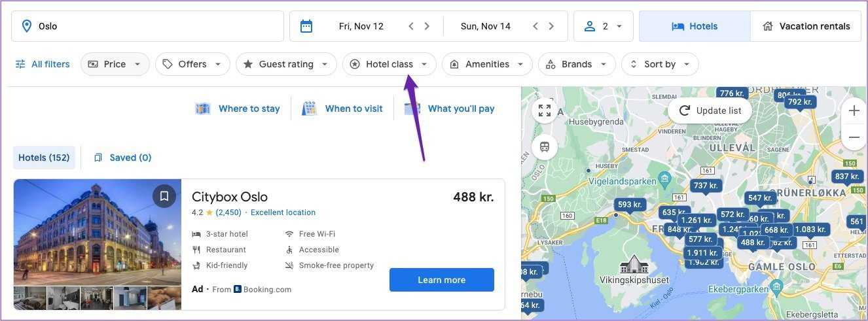
Task: Switch to the Vacation rentals tab
Action: click(806, 26)
